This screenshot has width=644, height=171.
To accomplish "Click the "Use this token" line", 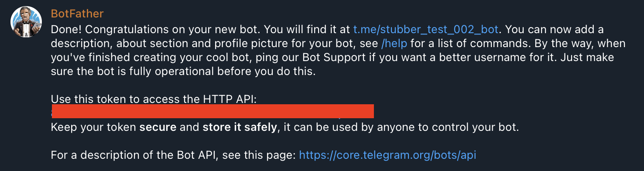I will coord(154,99).
